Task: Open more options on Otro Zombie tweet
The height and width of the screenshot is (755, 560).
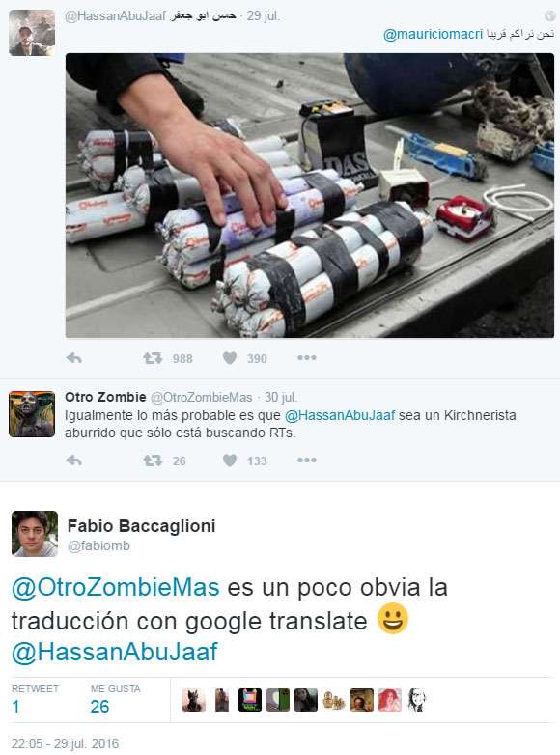Action: pyautogui.click(x=307, y=461)
